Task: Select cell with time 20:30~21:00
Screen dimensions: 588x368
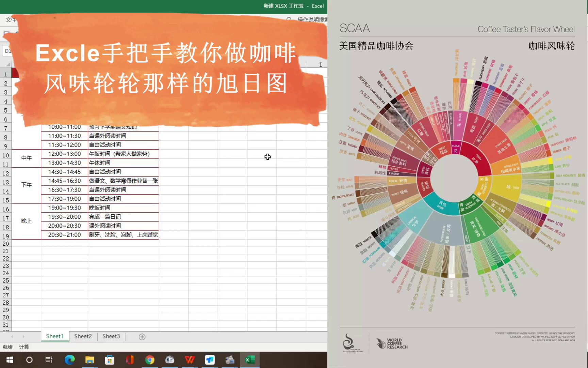Action: (64, 235)
